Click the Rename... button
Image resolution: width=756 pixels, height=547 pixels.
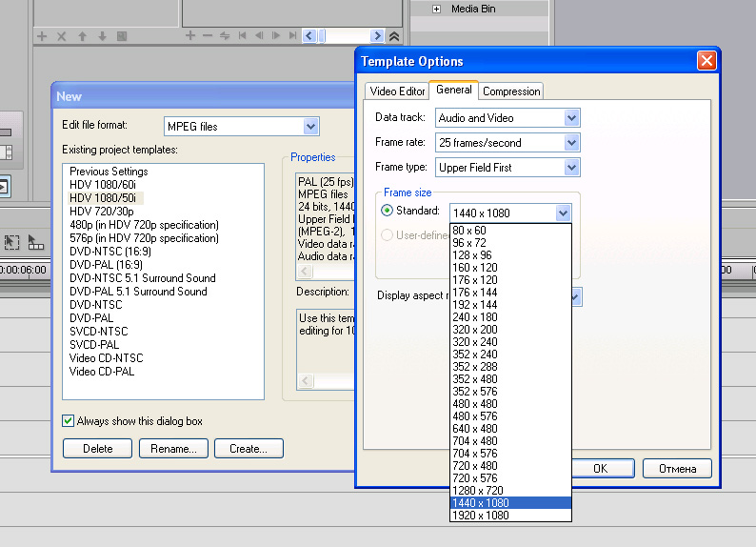click(x=173, y=449)
